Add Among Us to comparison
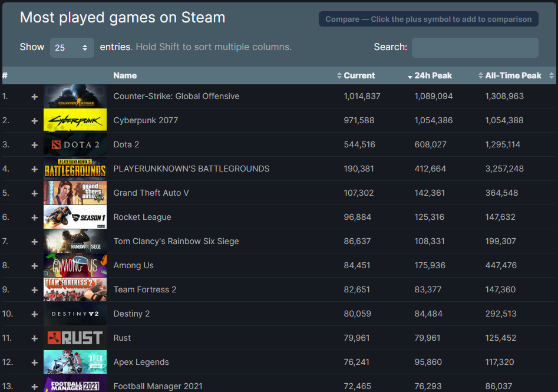 click(35, 266)
